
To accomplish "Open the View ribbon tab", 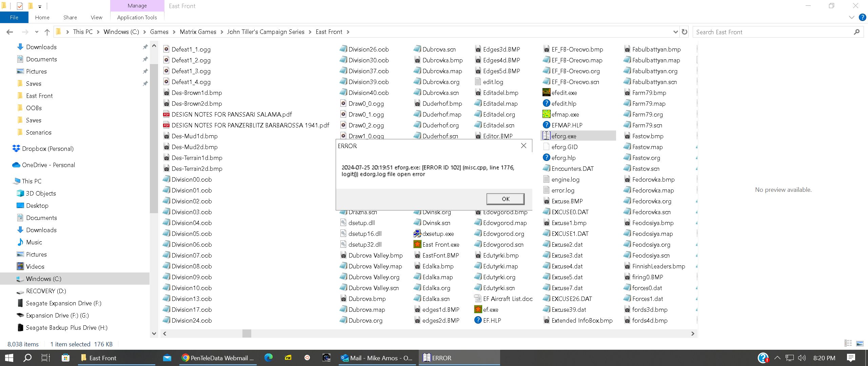I will point(96,17).
